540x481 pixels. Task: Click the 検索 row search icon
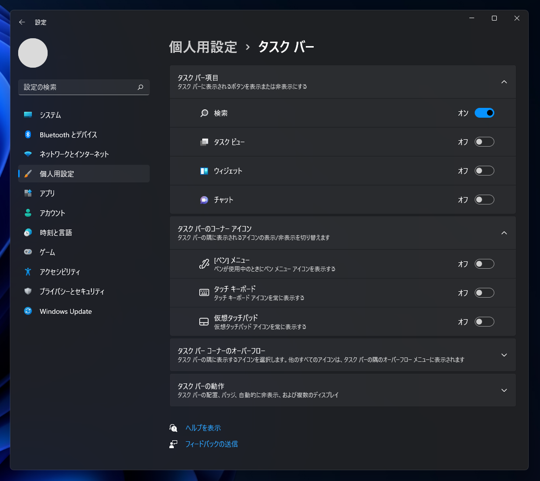pyautogui.click(x=204, y=113)
